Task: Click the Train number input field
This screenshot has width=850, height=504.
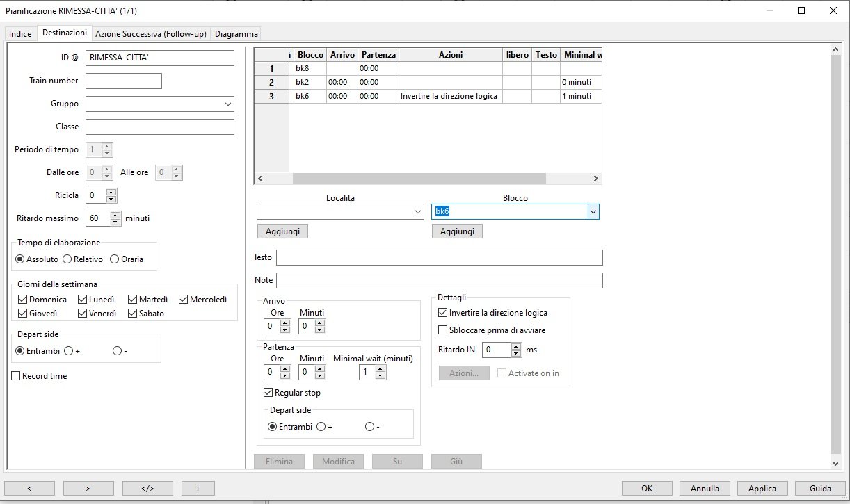Action: (124, 81)
